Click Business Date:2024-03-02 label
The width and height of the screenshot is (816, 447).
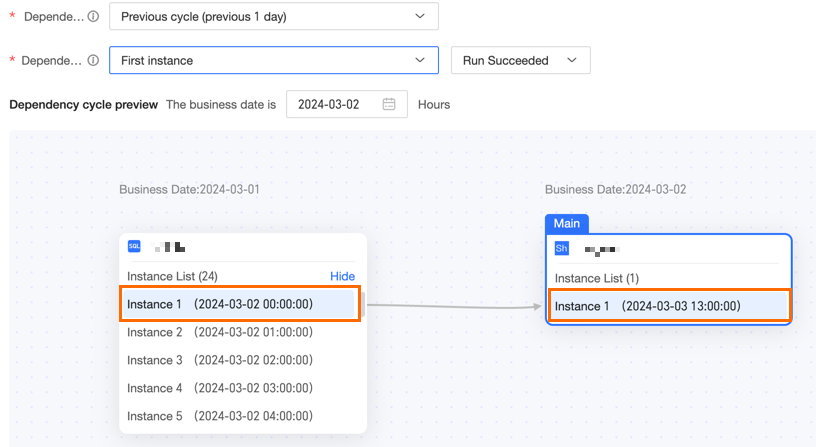(x=616, y=189)
